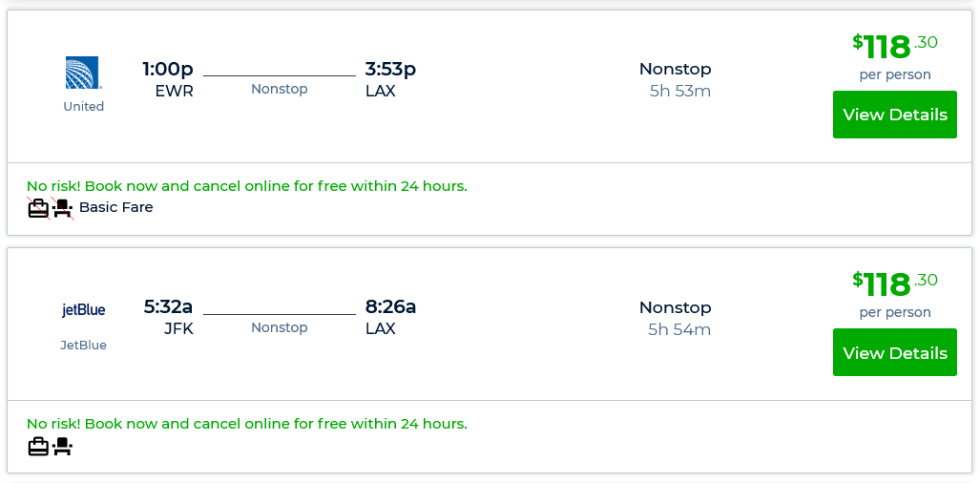Select the 8:26a arrival time
This screenshot has width=980, height=483.
click(x=390, y=306)
